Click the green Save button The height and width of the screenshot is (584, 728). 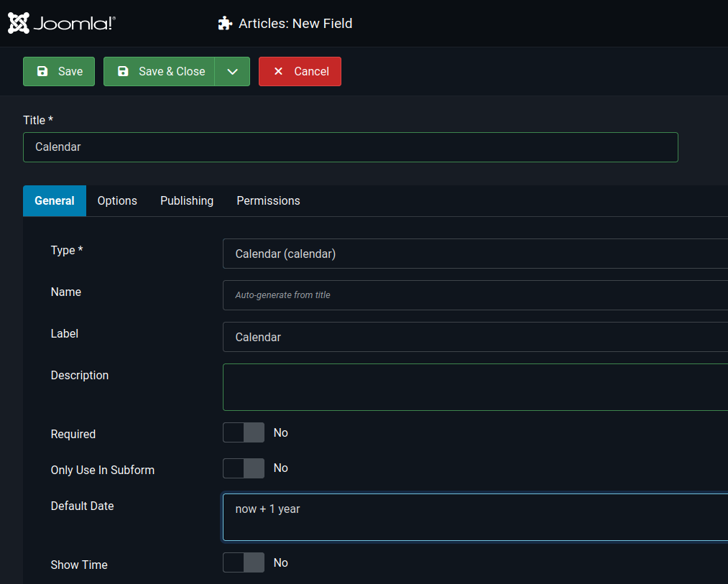click(59, 72)
